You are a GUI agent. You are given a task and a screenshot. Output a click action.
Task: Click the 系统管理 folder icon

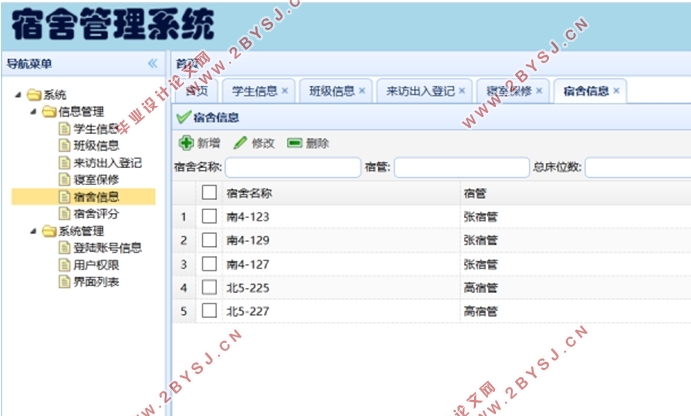tap(49, 231)
